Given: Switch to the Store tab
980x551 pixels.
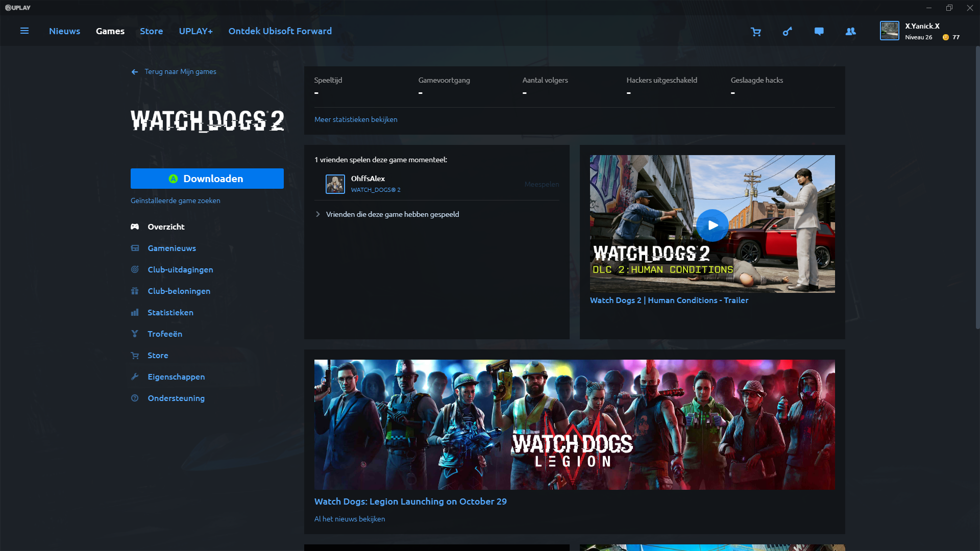Looking at the screenshot, I should 151,31.
